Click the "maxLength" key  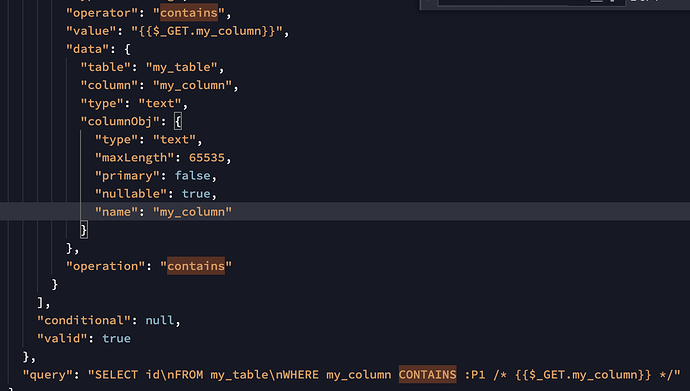click(x=135, y=157)
